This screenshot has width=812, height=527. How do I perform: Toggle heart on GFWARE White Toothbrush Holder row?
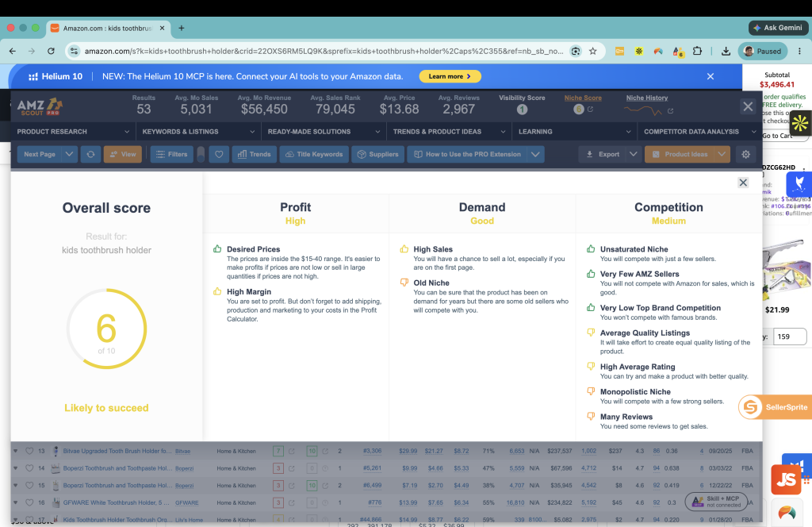pos(29,502)
